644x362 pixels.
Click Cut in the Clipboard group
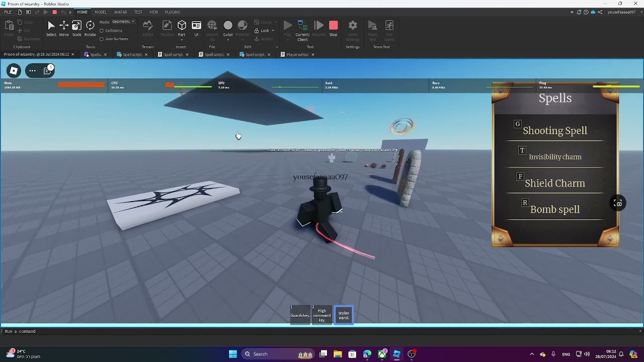point(24,31)
